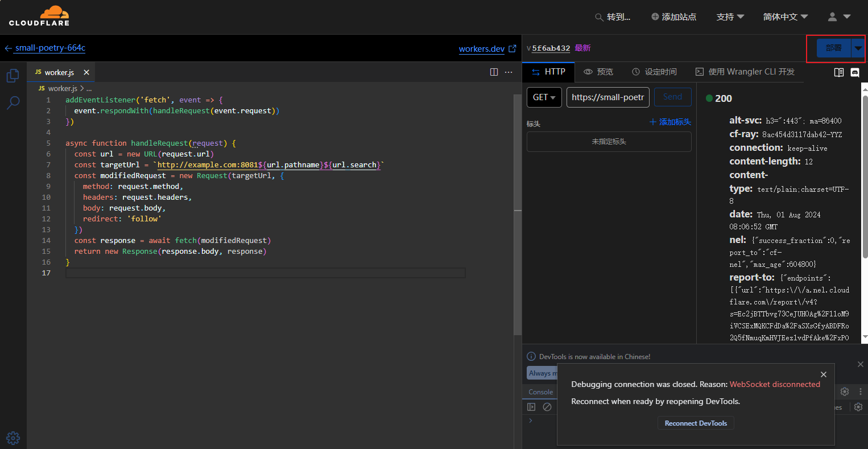
Task: Open the DevTools three-dot menu
Action: point(860,392)
